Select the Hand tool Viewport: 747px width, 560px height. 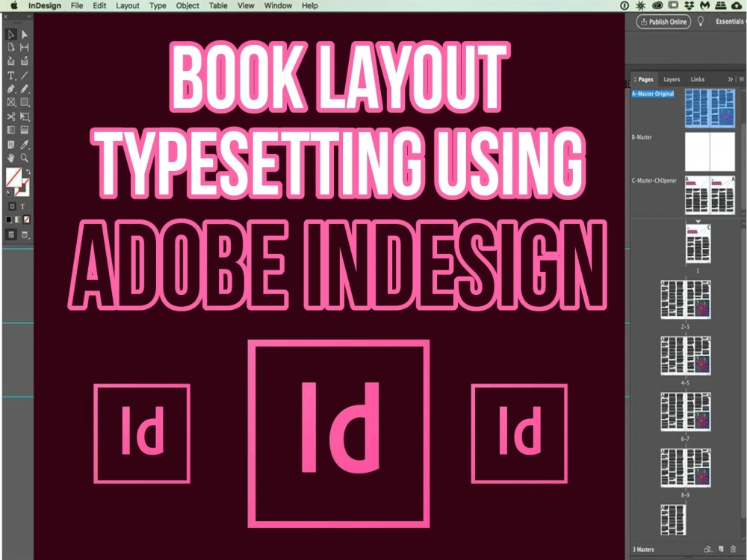11,158
